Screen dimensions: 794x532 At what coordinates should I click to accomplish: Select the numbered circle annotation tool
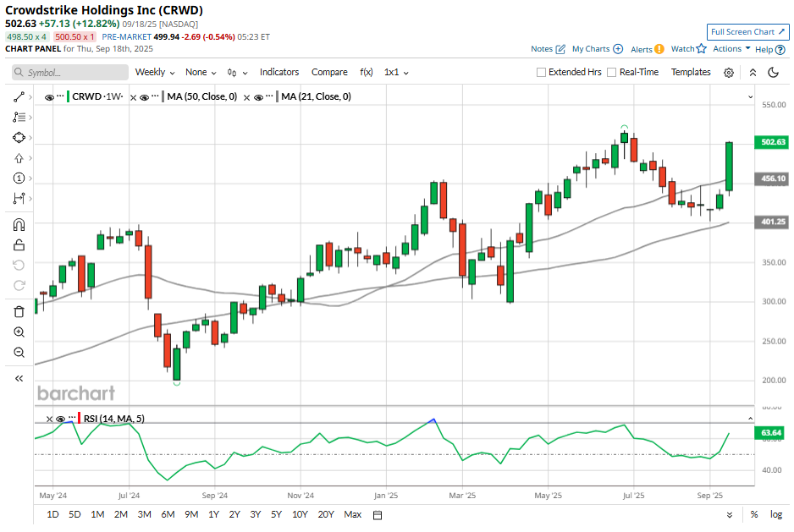[x=19, y=178]
